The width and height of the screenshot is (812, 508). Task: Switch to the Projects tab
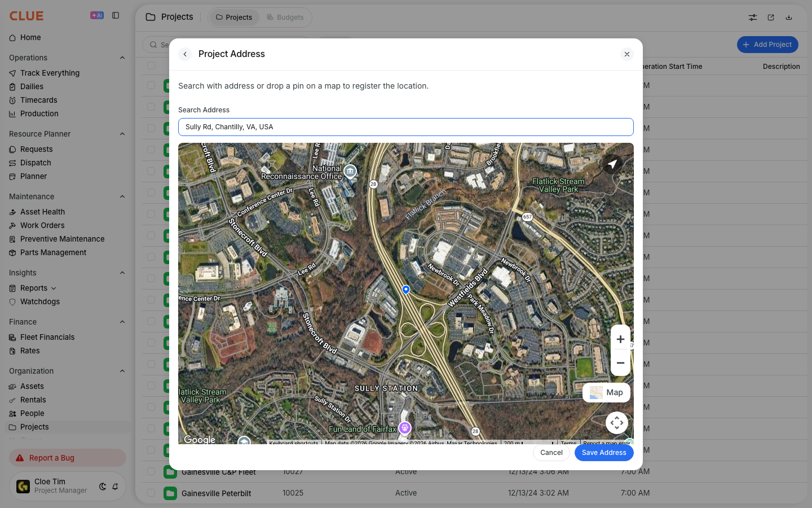[234, 17]
